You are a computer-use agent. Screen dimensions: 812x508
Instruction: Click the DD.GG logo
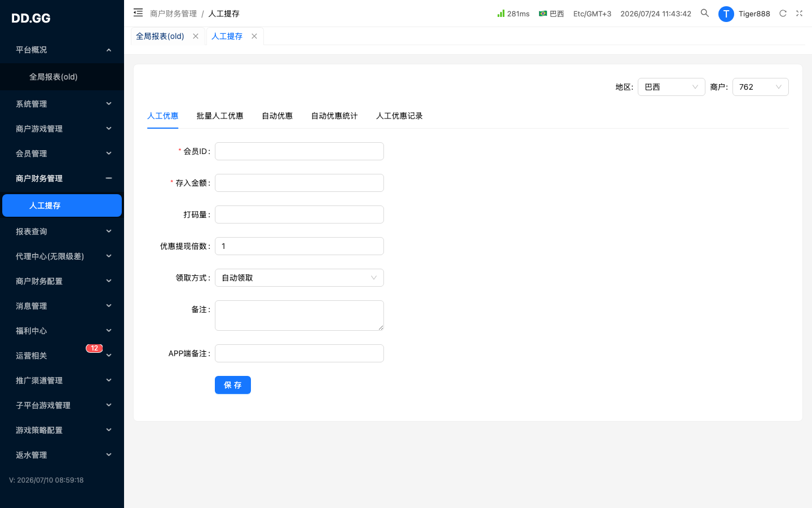31,18
